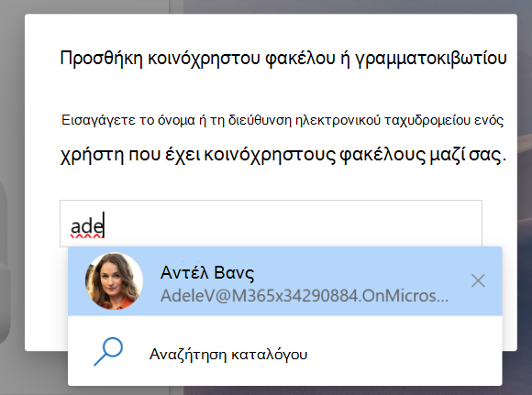Remove the Αντέλ Βανς suggestion with X
Viewport: 532px width, 395px height.
478,280
